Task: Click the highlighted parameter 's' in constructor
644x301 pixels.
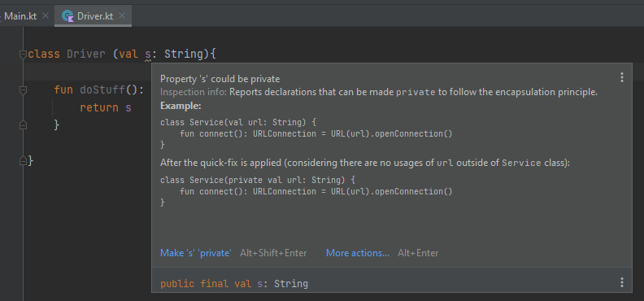Action: (148, 55)
